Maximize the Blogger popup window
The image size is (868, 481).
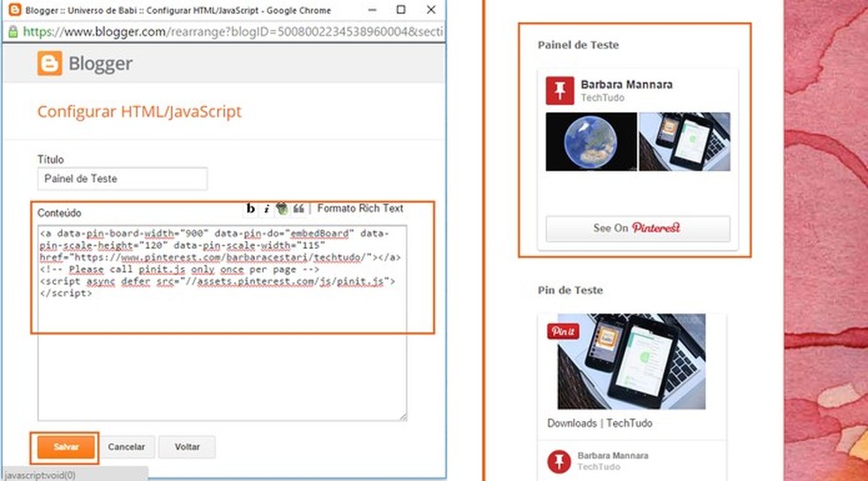pos(401,10)
